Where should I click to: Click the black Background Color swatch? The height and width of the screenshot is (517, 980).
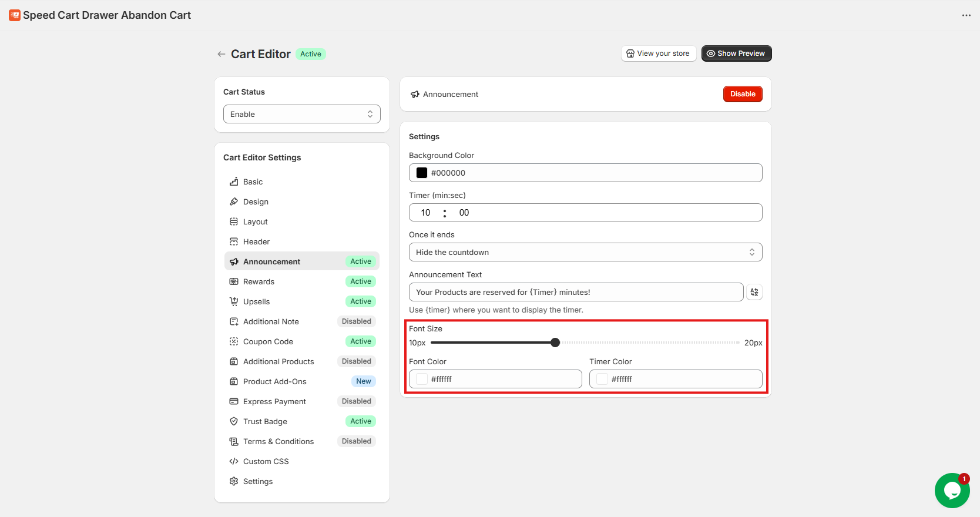click(422, 173)
